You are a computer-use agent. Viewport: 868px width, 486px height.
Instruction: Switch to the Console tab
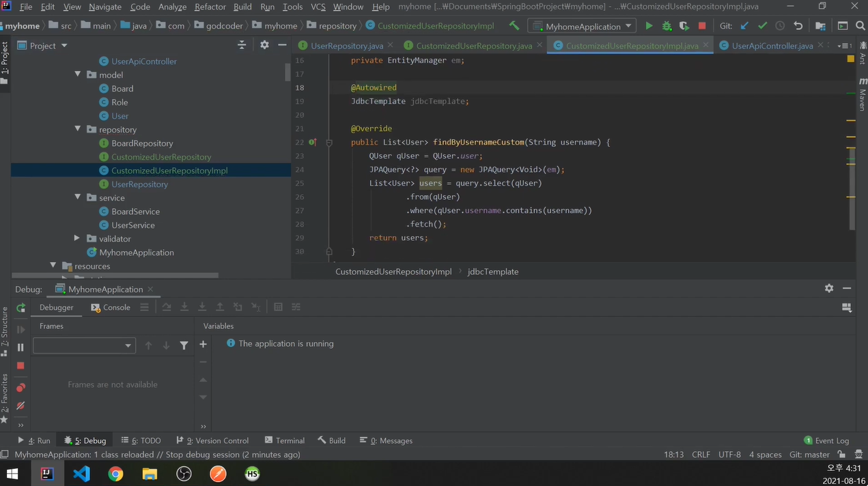coord(111,307)
